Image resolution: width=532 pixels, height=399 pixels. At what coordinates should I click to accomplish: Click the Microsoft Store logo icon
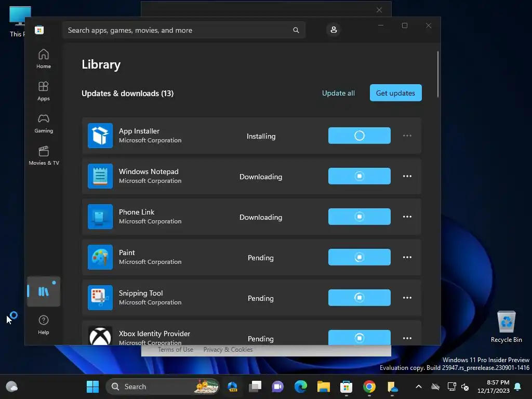(39, 30)
